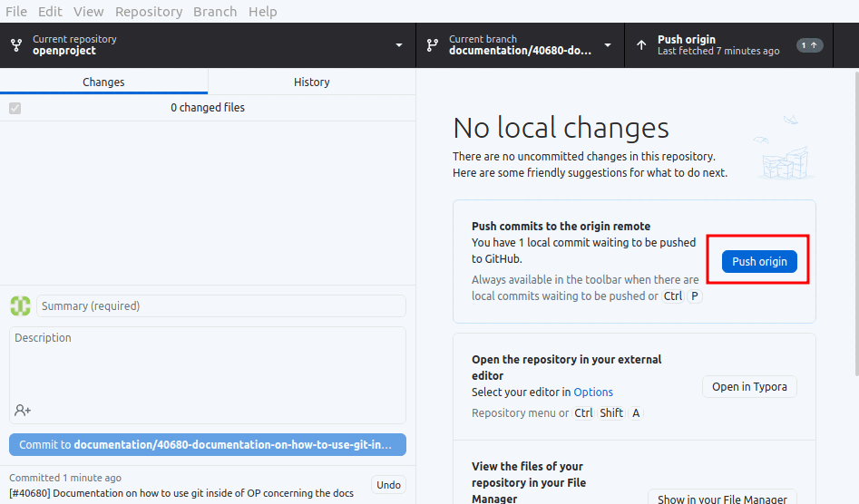This screenshot has width=859, height=504.
Task: Switch to the History tab
Action: click(311, 82)
